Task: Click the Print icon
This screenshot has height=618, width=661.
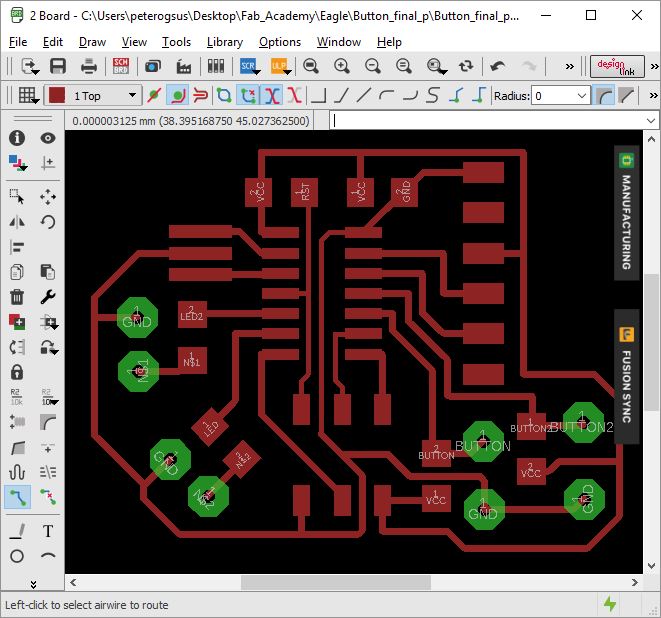Action: click(x=89, y=66)
